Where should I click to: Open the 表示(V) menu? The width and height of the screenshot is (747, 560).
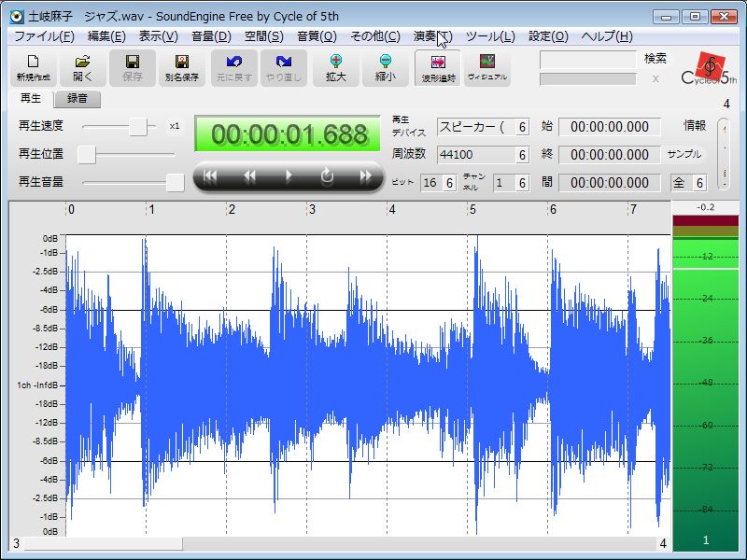(158, 36)
